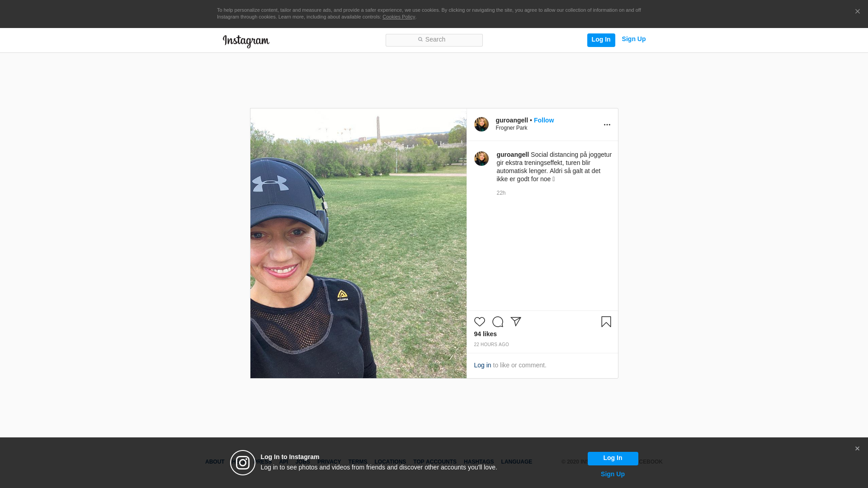868x488 pixels.
Task: Click the 22 HOURS AGO timestamp
Action: click(491, 345)
